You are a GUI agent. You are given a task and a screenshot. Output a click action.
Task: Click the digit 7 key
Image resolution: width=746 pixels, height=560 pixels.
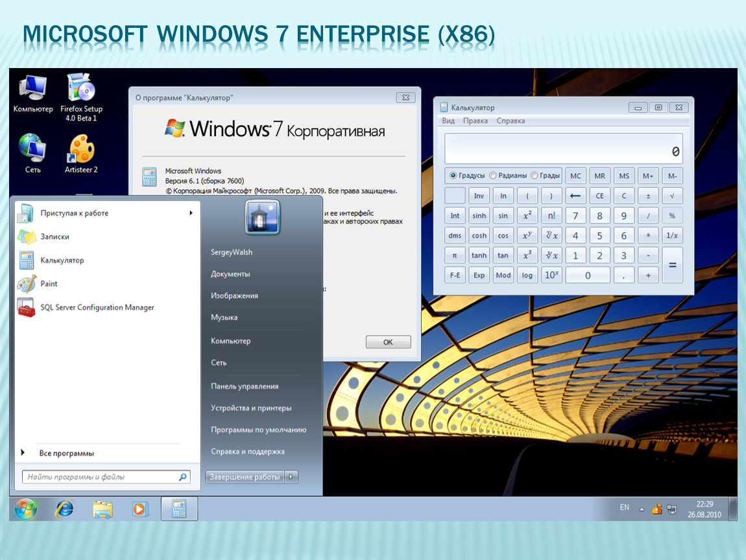click(x=575, y=215)
